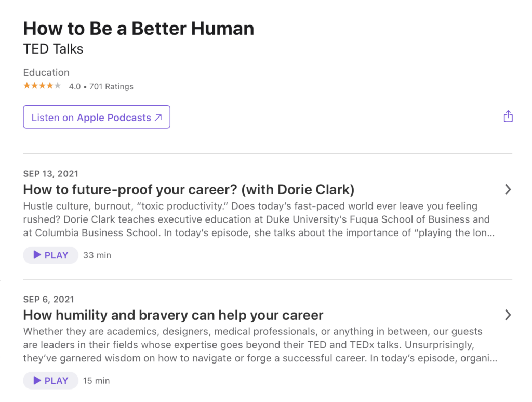This screenshot has width=532, height=402.
Task: Expand the Dorie Clark episode chevron
Action: pyautogui.click(x=508, y=190)
